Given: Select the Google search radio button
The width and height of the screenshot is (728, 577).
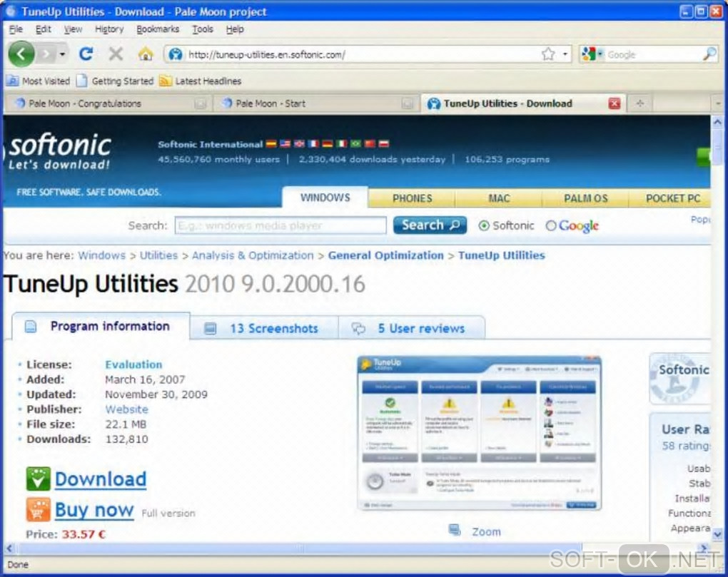Looking at the screenshot, I should click(551, 226).
